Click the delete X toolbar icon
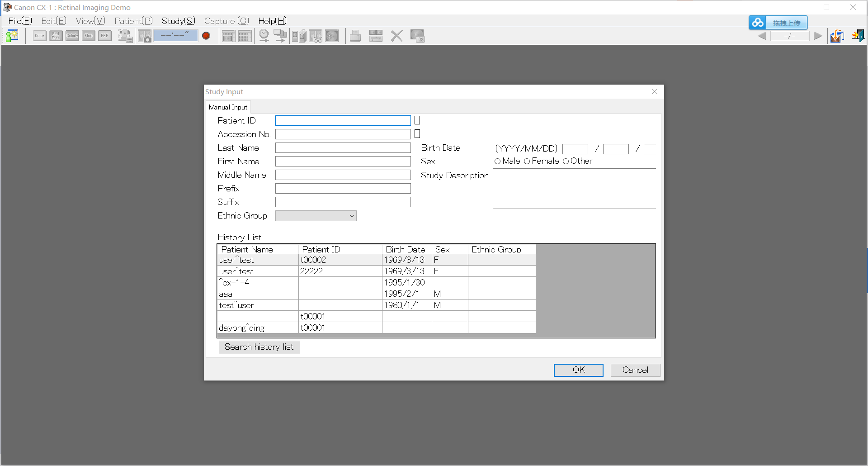This screenshot has width=868, height=466. 396,36
